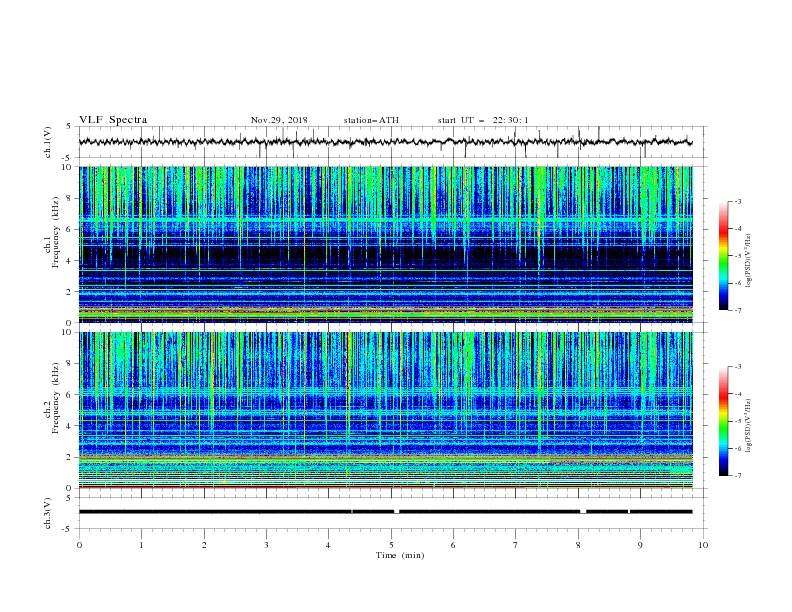
Task: Click the ch.1 color scale bar
Action: pos(723,256)
